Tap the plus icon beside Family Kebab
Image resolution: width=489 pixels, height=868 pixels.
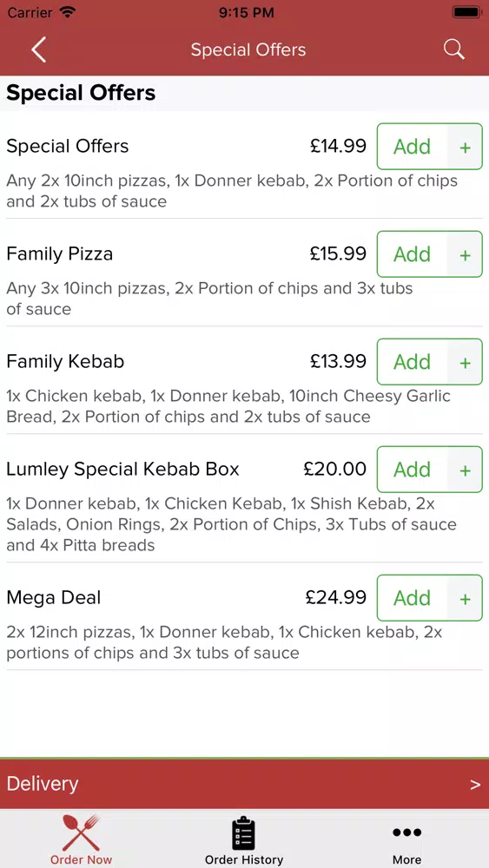(466, 362)
